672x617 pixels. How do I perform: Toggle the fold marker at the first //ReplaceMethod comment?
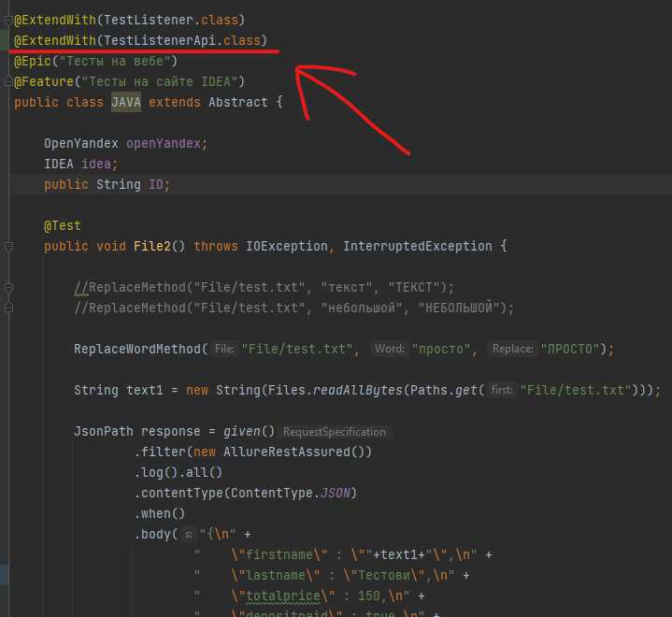8,287
